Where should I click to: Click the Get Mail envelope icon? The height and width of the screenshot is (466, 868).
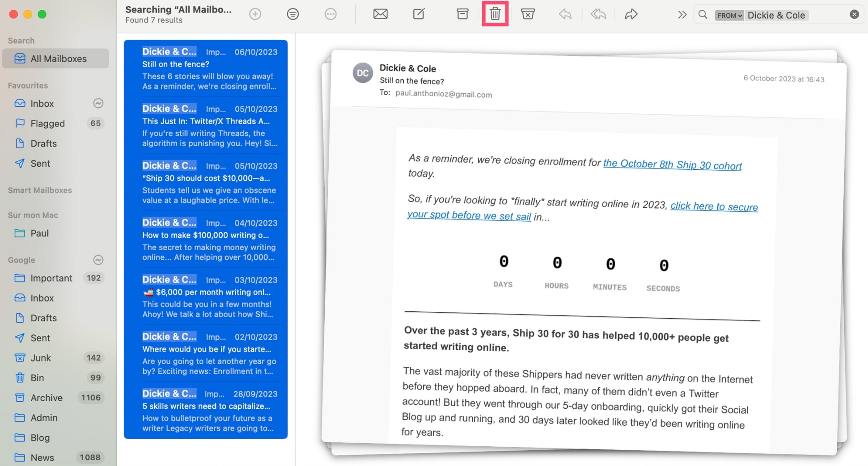[x=380, y=14]
